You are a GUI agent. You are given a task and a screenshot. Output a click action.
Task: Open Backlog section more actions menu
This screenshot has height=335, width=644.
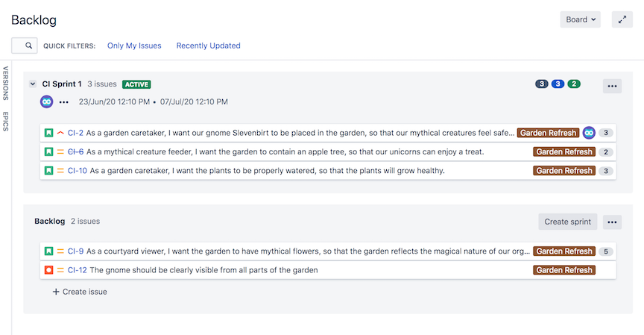coord(612,222)
